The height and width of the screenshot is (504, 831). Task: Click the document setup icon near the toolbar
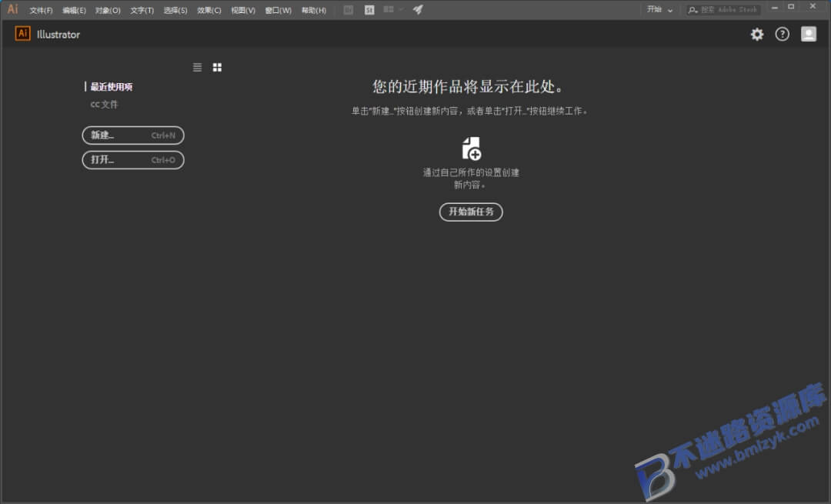tap(349, 9)
